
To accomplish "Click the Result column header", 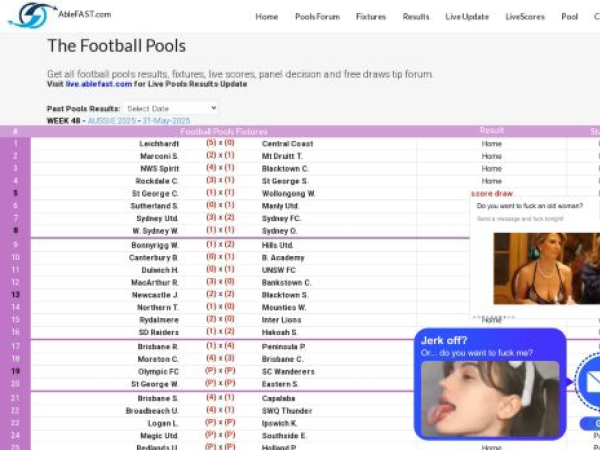I will coord(491,131).
